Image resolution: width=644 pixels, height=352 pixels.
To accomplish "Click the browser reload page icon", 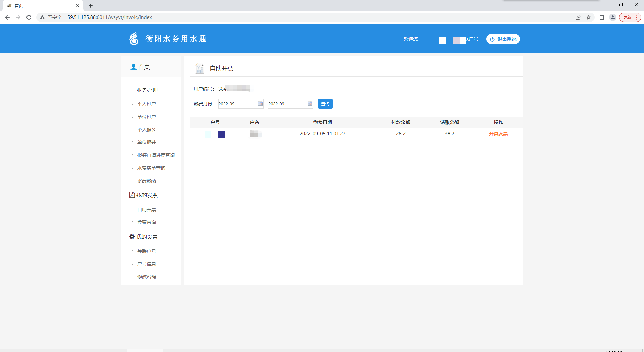I will (x=29, y=17).
